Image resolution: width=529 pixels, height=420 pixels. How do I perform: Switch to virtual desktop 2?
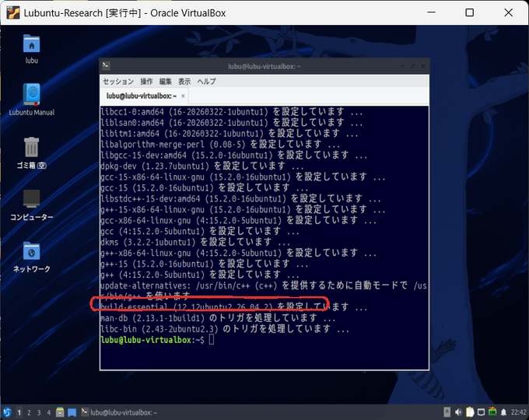(x=29, y=412)
